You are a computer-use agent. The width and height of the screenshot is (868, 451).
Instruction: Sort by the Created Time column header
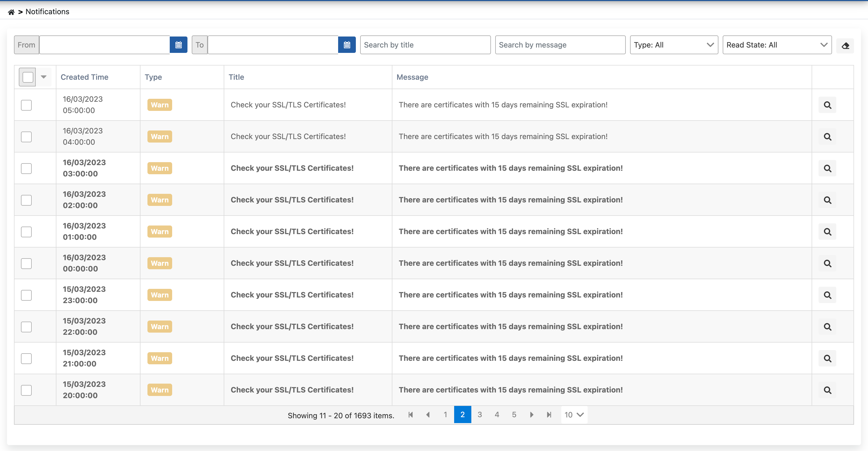click(x=84, y=77)
